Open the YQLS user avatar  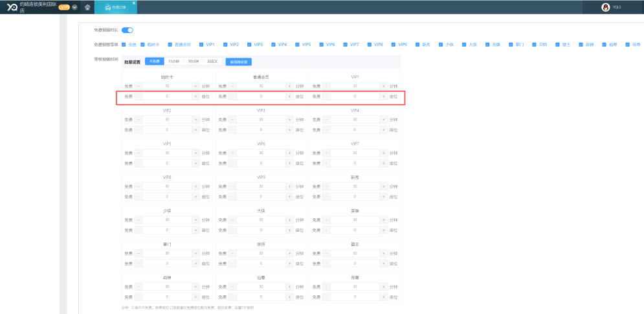coord(605,7)
